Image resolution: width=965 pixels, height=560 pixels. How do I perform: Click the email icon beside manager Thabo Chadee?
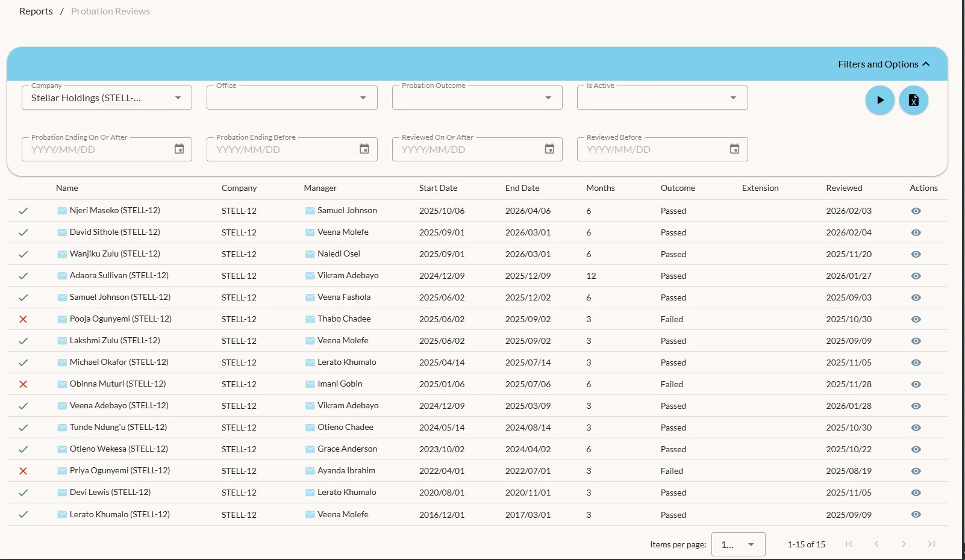pos(310,319)
